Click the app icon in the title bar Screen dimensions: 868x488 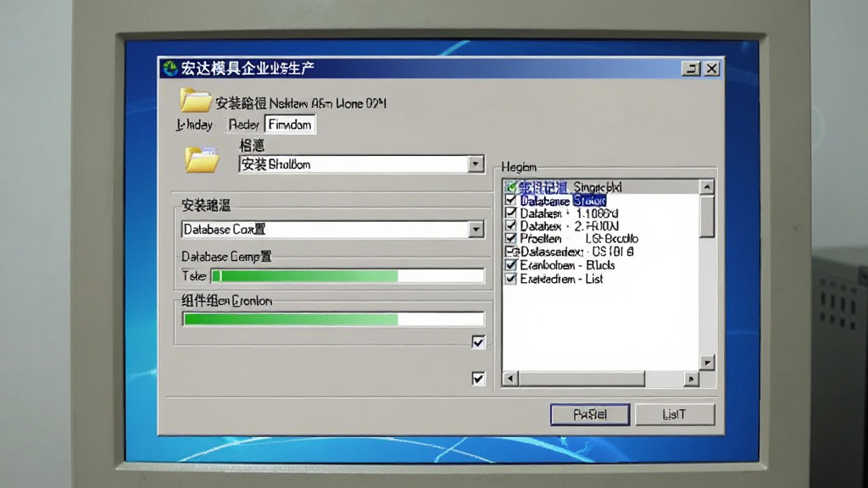[x=170, y=68]
